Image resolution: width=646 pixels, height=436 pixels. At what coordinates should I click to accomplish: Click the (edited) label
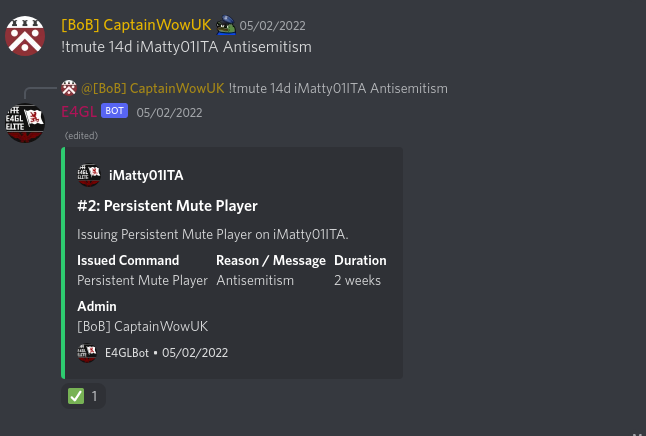pos(82,136)
